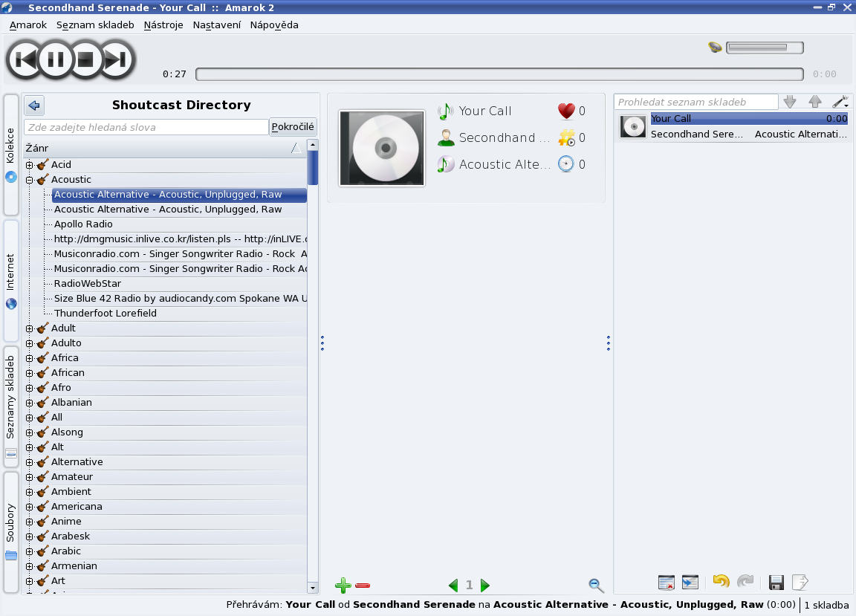Export the playlist with the document icon

tap(800, 583)
